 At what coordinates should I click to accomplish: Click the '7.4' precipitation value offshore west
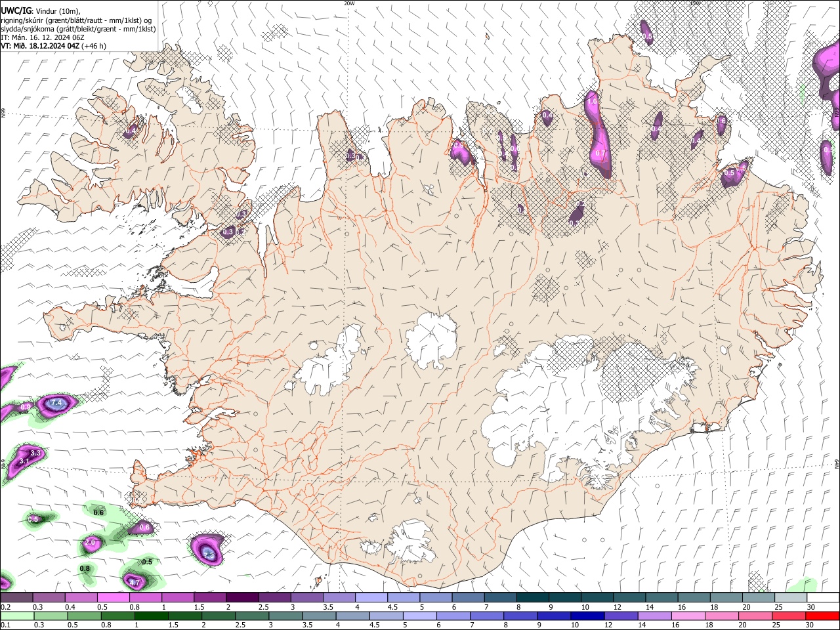[56, 402]
